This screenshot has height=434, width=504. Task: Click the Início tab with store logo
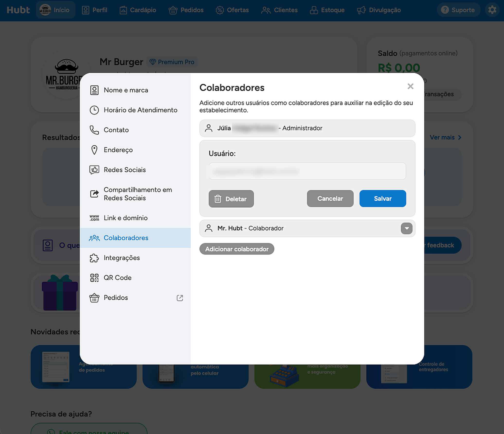(x=55, y=10)
